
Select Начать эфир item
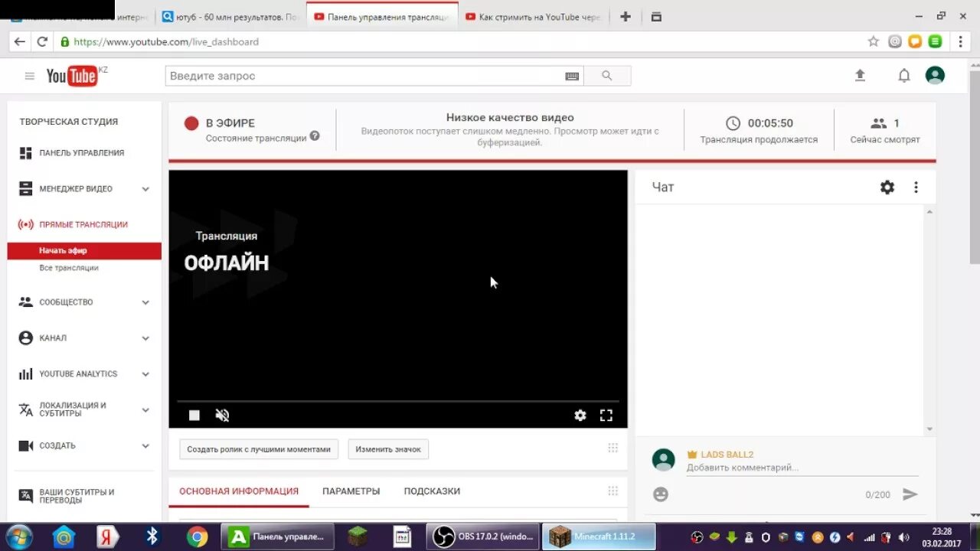[84, 250]
